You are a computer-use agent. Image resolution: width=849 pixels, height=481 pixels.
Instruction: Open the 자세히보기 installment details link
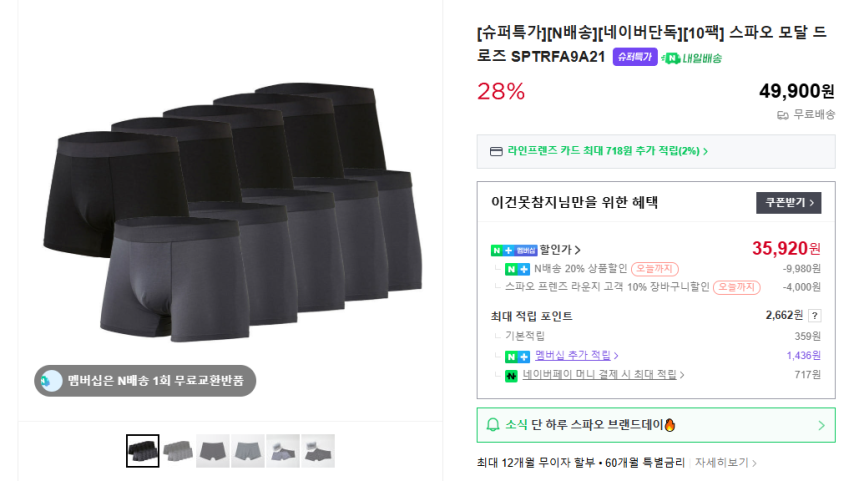tap(725, 463)
